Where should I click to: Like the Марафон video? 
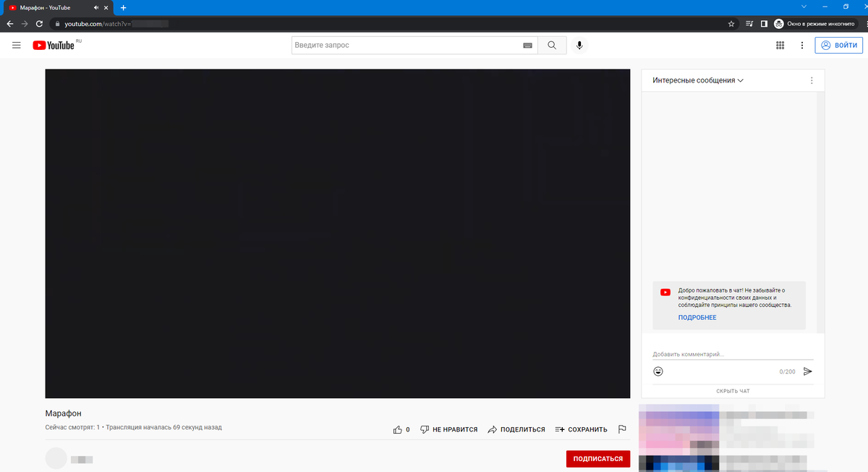398,429
